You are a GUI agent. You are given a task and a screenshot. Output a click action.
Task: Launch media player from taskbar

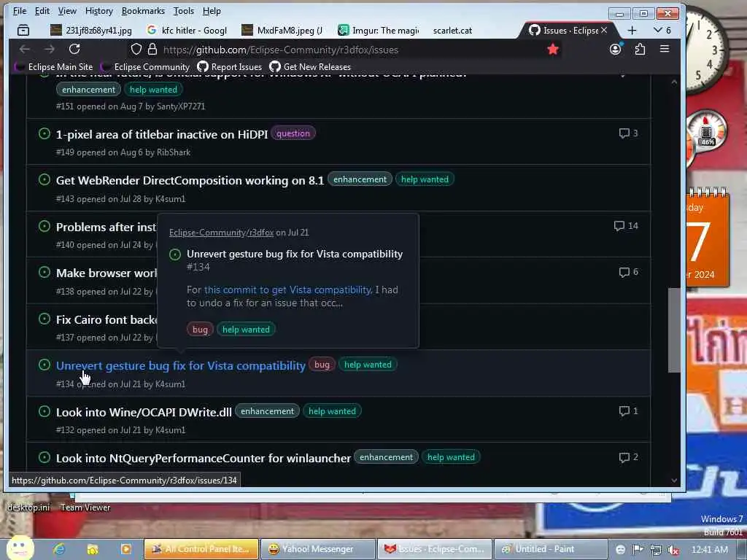pos(125,549)
